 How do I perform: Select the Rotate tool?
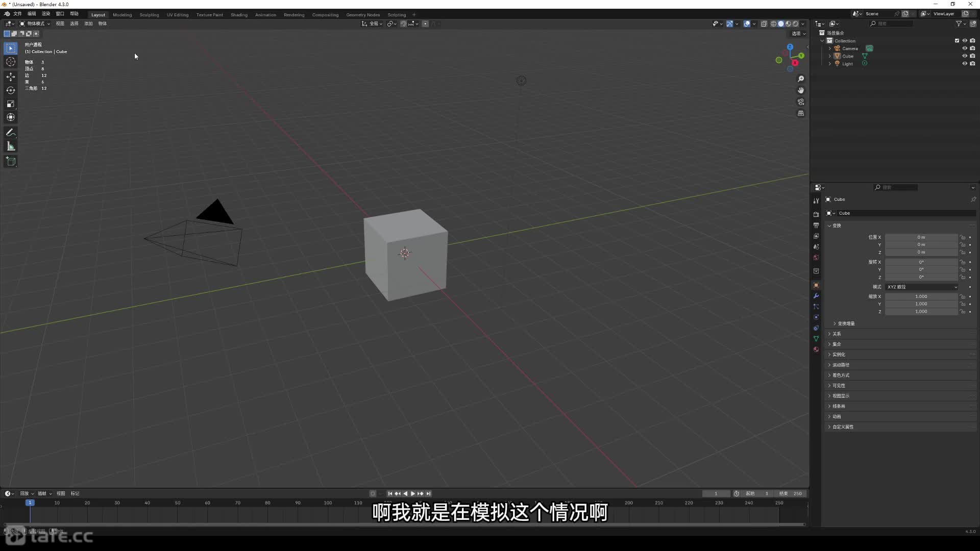click(x=11, y=90)
